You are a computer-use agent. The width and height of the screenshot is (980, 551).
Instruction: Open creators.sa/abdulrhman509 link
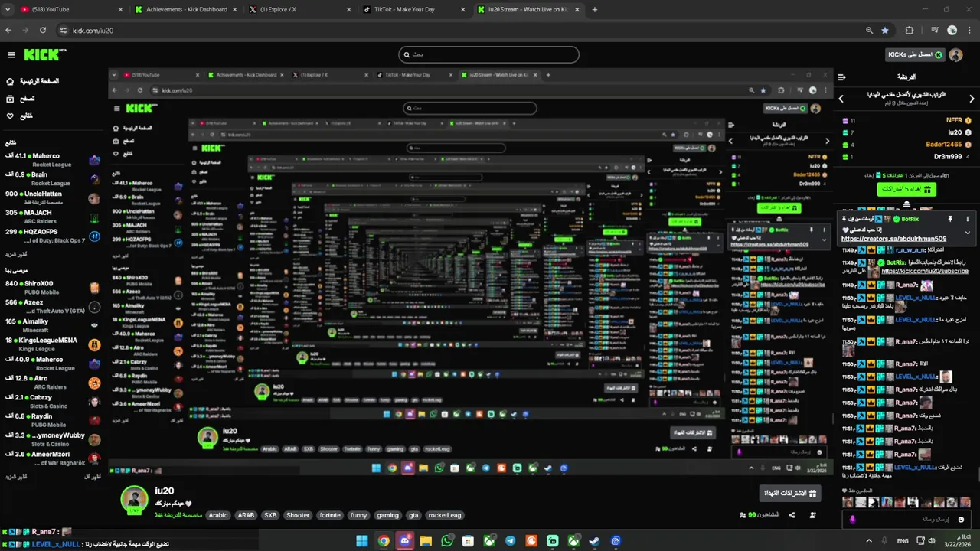tap(893, 239)
